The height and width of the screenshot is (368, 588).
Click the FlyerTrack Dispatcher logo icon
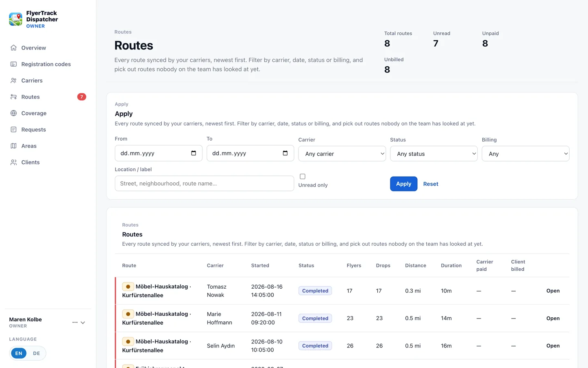coord(16,19)
